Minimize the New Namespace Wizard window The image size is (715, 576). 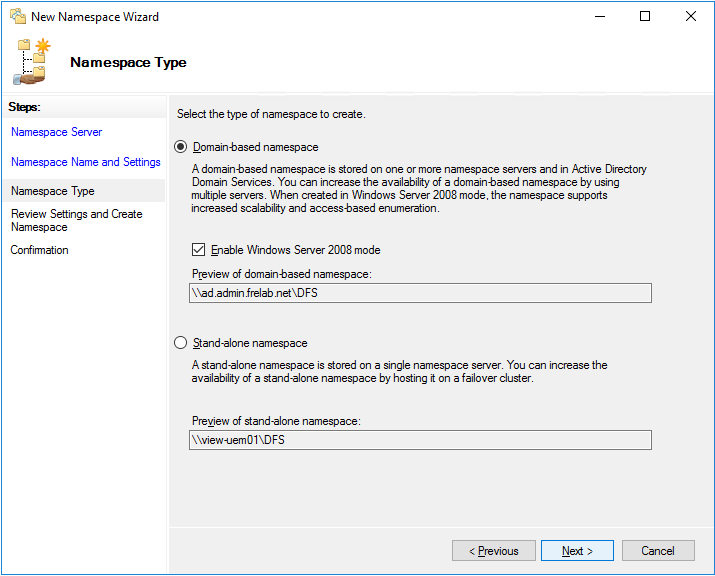(x=599, y=17)
